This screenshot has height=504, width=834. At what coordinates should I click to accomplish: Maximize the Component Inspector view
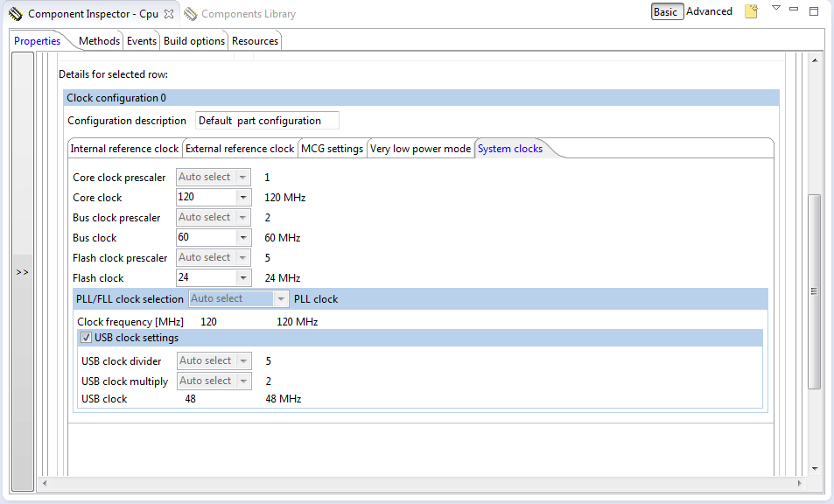814,11
